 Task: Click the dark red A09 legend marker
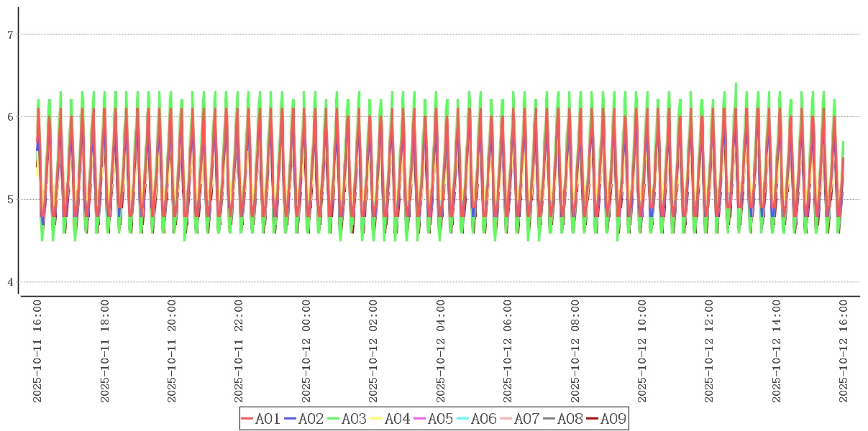[593, 419]
